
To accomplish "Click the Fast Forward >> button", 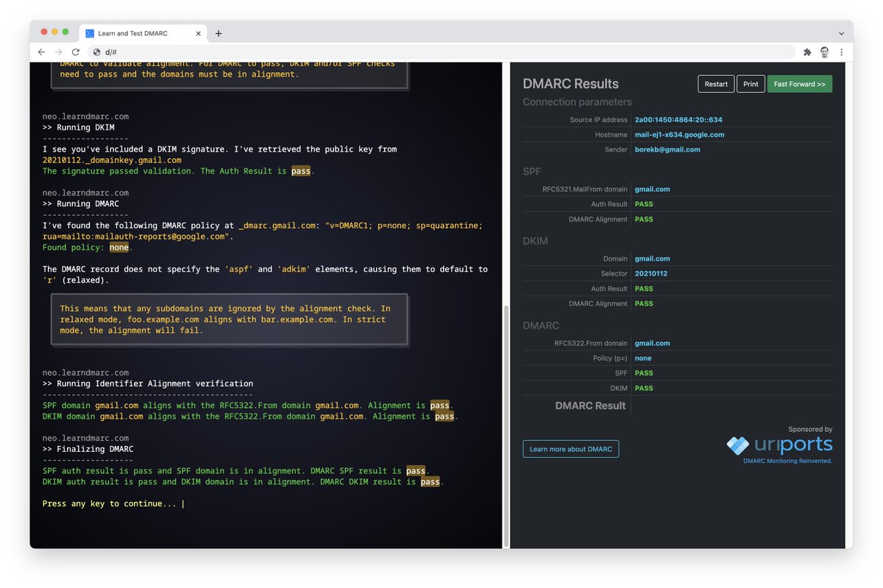I will (x=800, y=84).
